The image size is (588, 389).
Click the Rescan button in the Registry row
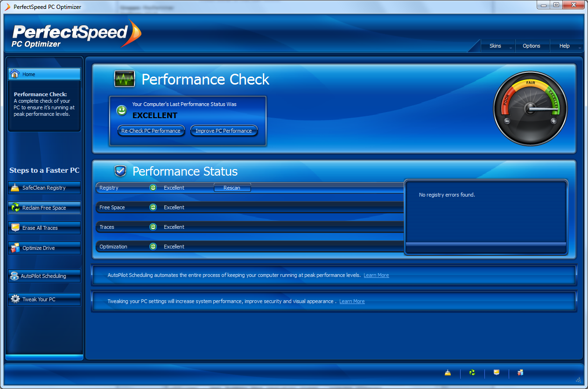(x=232, y=188)
